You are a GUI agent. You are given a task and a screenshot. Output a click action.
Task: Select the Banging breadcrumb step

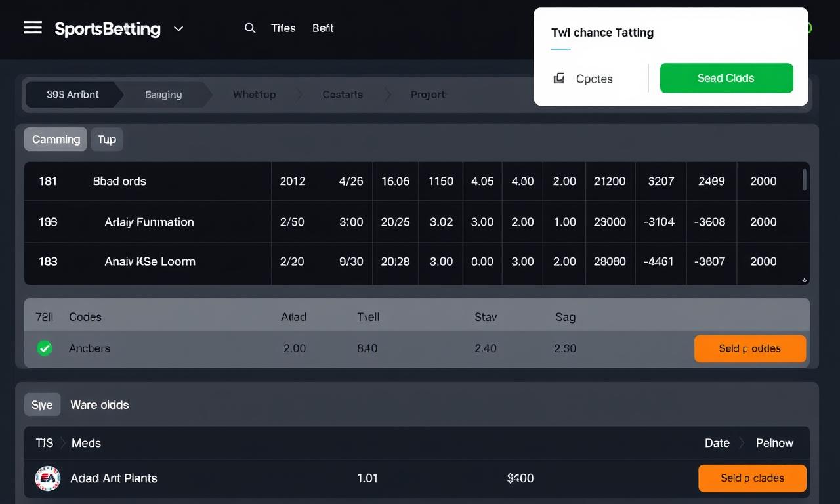click(x=163, y=94)
